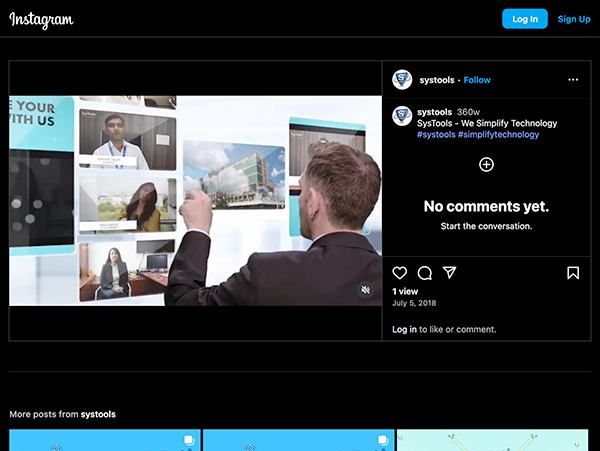Click systools username in the caption
Image resolution: width=600 pixels, height=451 pixels.
[434, 112]
